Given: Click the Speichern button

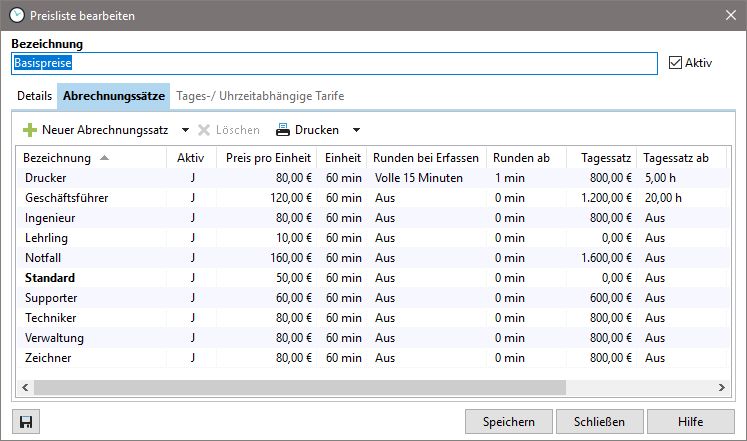Looking at the screenshot, I should (509, 422).
